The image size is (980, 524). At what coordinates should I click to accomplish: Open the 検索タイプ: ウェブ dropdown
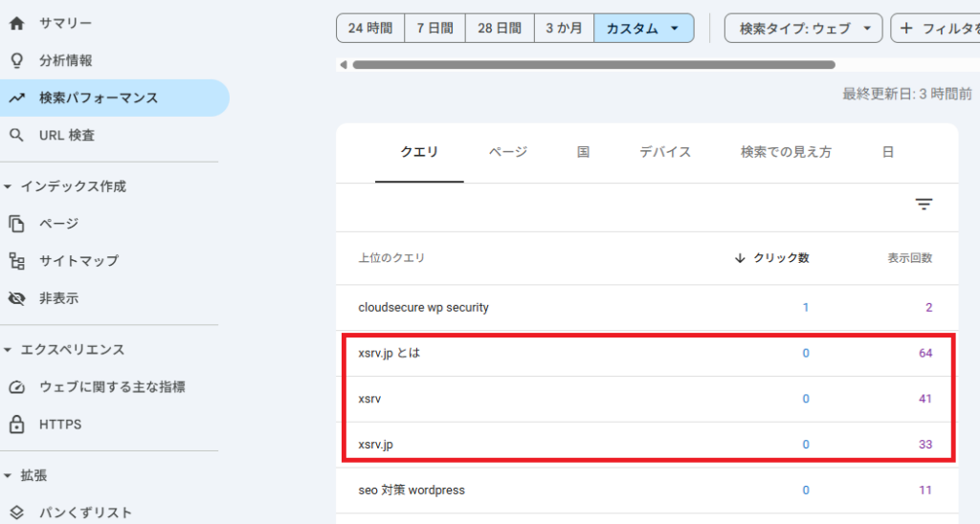pyautogui.click(x=803, y=29)
